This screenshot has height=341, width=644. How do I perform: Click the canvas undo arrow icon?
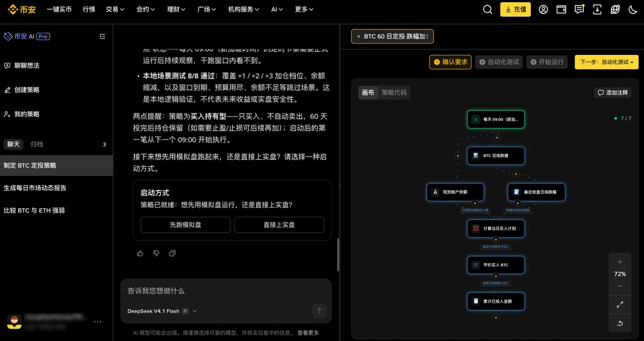620,323
